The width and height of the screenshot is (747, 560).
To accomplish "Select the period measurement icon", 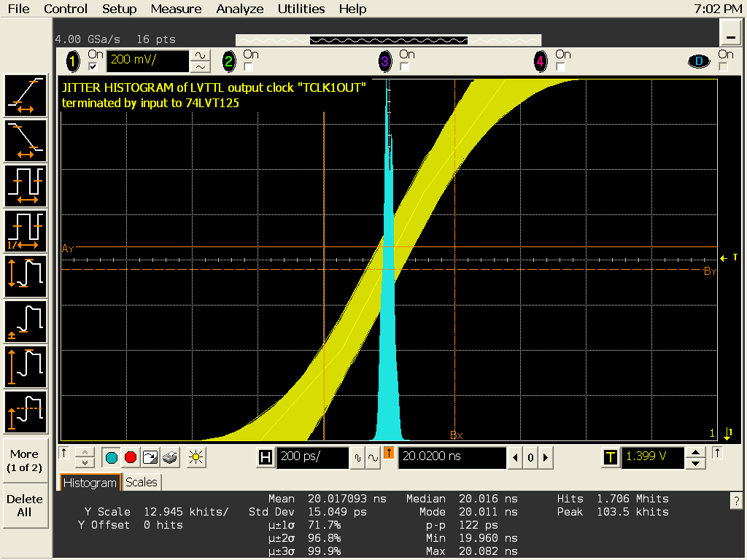I will [x=26, y=186].
